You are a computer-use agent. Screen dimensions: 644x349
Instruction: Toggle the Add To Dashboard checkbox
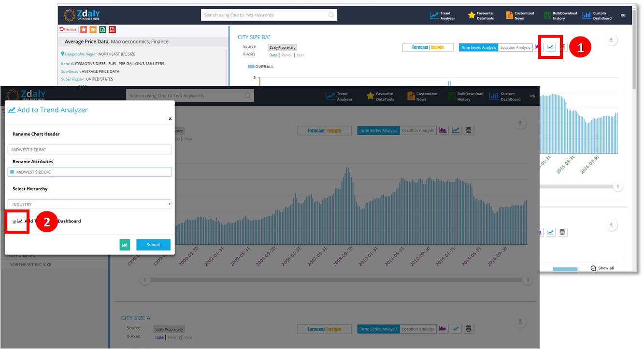(14, 222)
